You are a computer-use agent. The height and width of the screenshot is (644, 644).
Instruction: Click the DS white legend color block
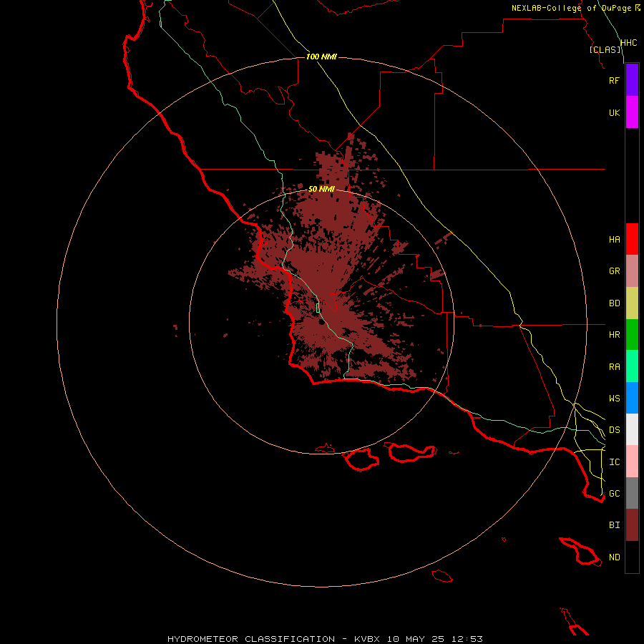tap(632, 429)
